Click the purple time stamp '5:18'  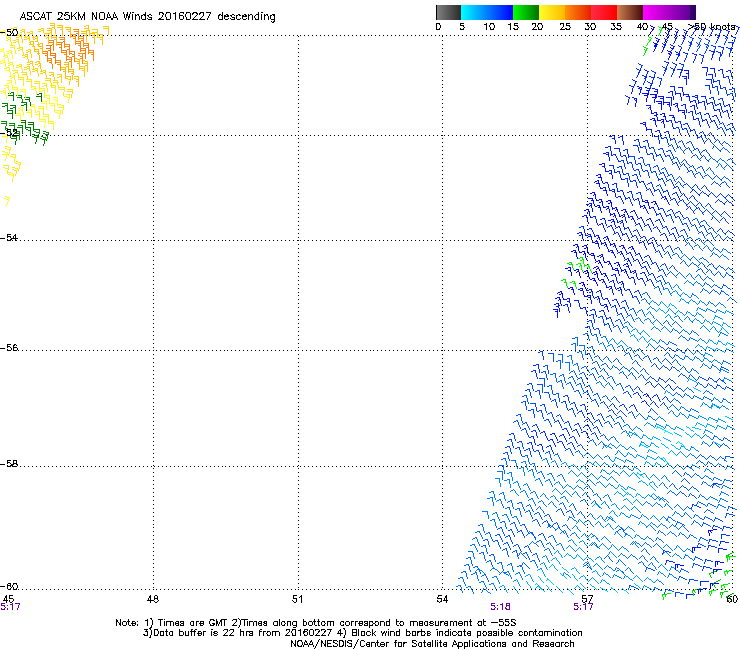coord(500,607)
